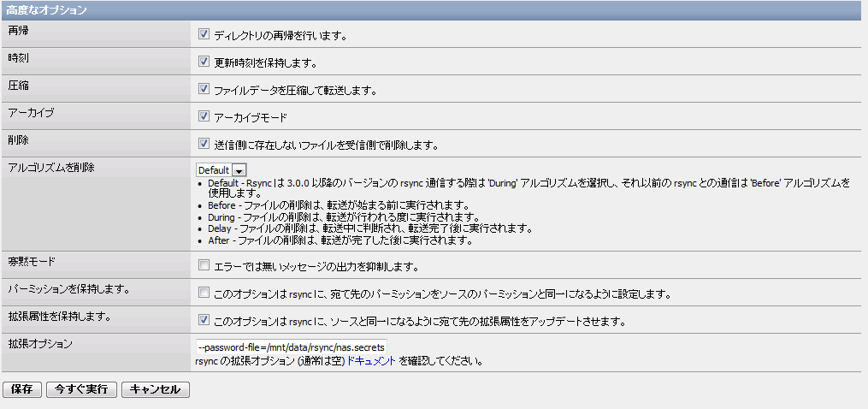Enable the 寡黙モード checkbox
The image size is (868, 409).
coord(204,265)
